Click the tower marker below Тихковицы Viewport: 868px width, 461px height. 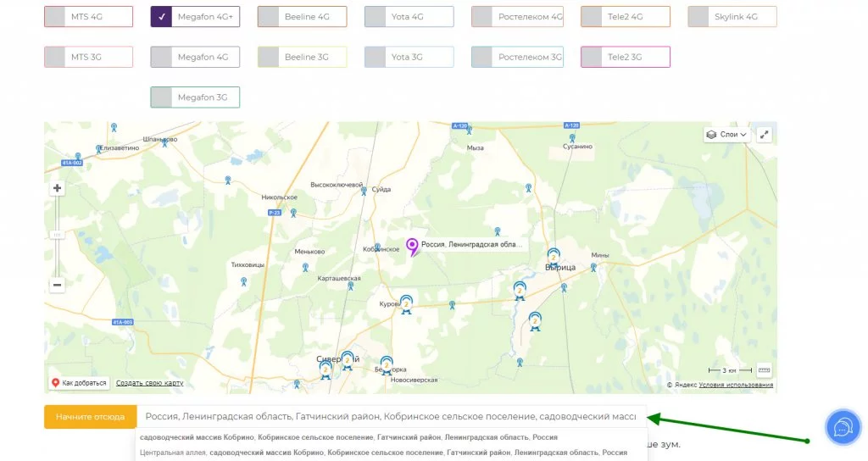[243, 281]
